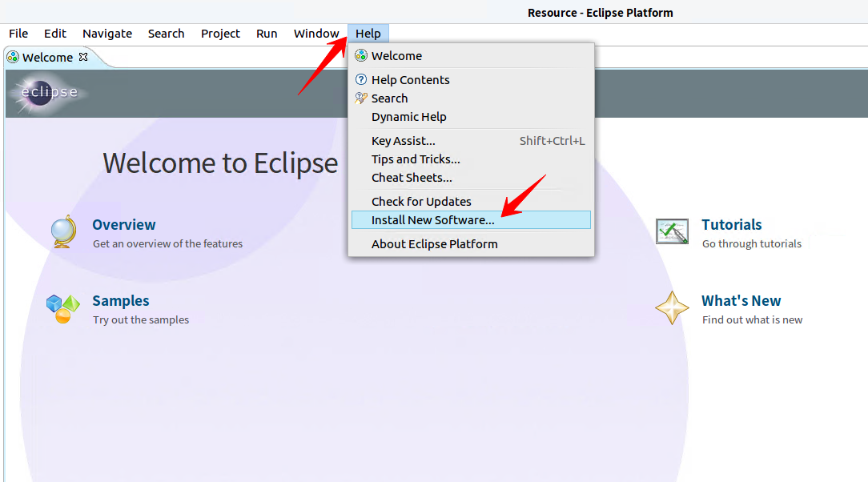Image resolution: width=868 pixels, height=482 pixels.
Task: Click the Help Contents question mark icon
Action: coord(361,79)
